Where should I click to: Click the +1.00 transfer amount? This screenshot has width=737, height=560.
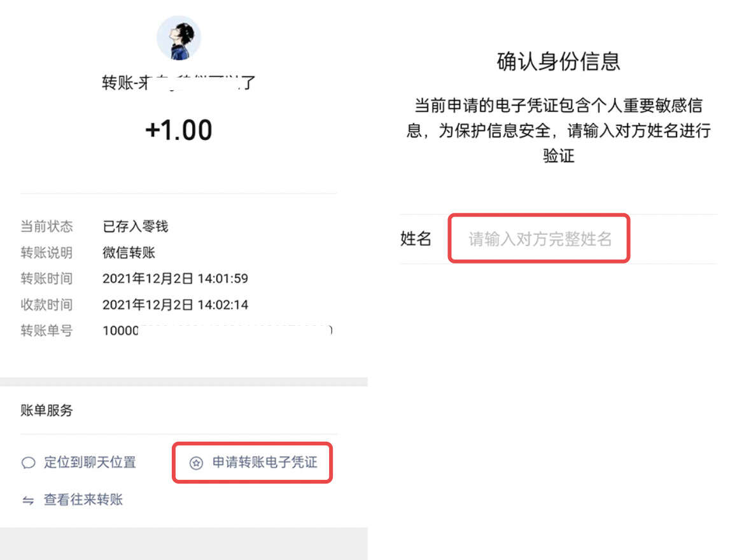coord(179,130)
